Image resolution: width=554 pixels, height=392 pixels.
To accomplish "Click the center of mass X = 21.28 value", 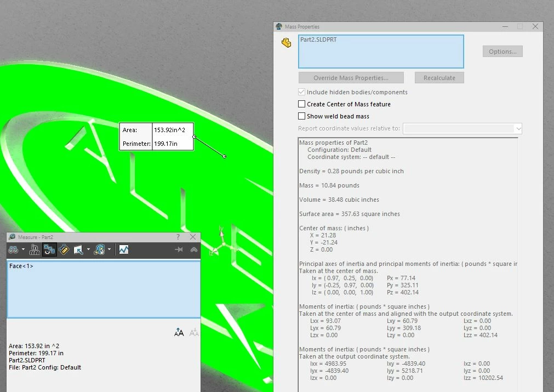I will click(323, 235).
